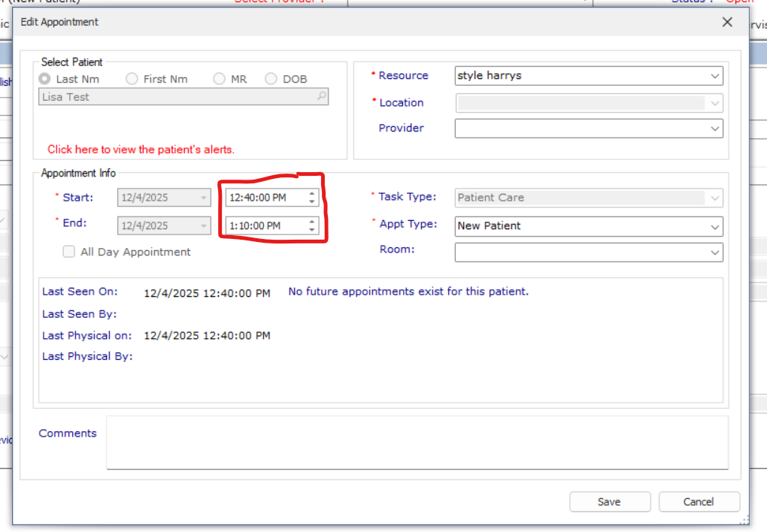Click the Save button
767x532 pixels.
[x=610, y=502]
